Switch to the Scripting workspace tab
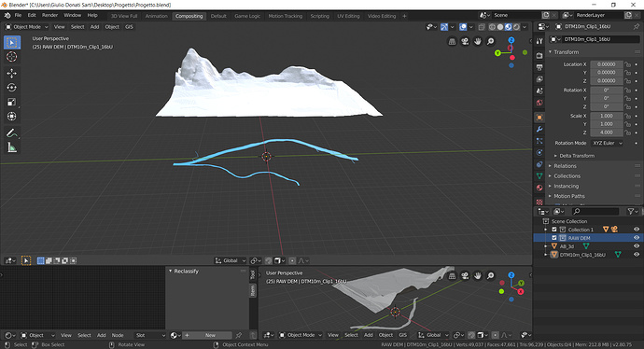644x349 pixels. point(319,16)
